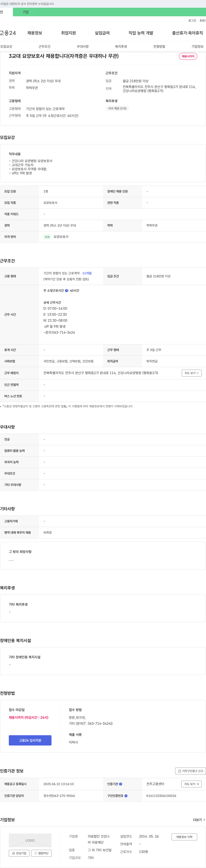Screen dimensions: 206x868
Task: Click the company LOGO placeholder image
Action: click(x=30, y=840)
